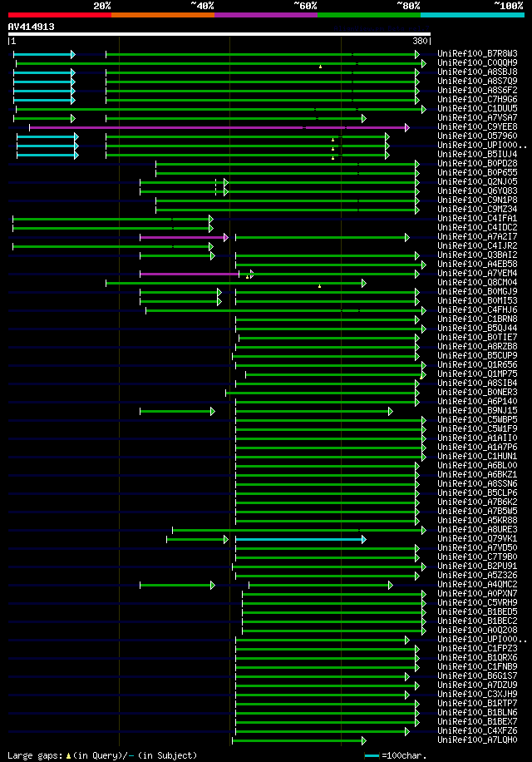
Task: Click the orange ~40% legend color segment
Action: (163, 15)
